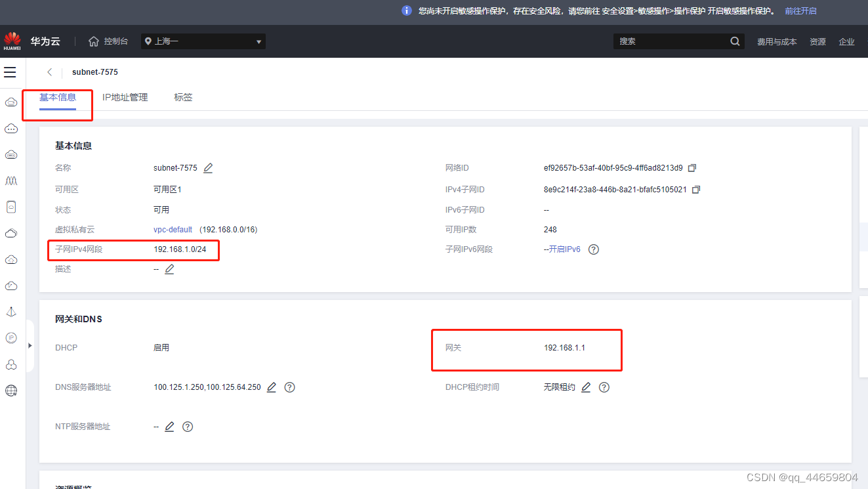This screenshot has width=868, height=489.
Task: Click the subnet CIDR 192.168.1.0/24
Action: point(180,249)
